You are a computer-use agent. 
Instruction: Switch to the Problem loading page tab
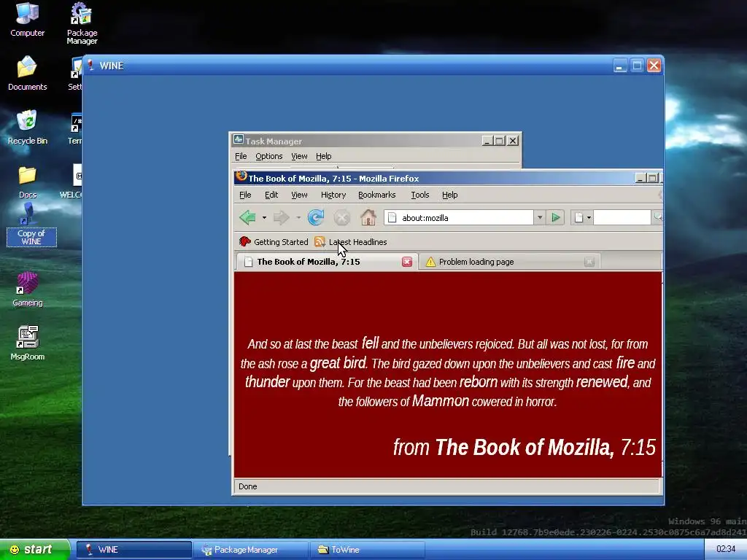coord(510,262)
